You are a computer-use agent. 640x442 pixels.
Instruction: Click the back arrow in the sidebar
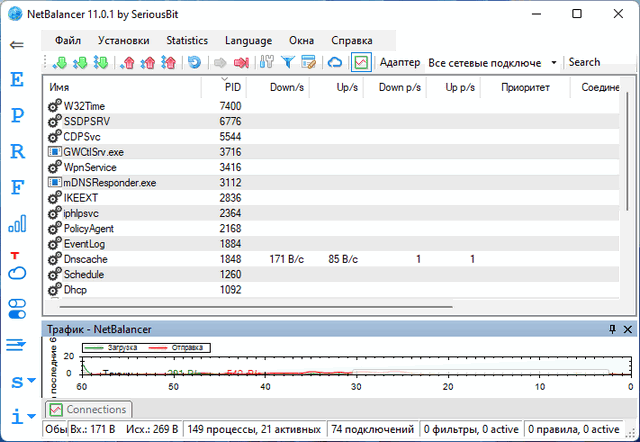(16, 45)
